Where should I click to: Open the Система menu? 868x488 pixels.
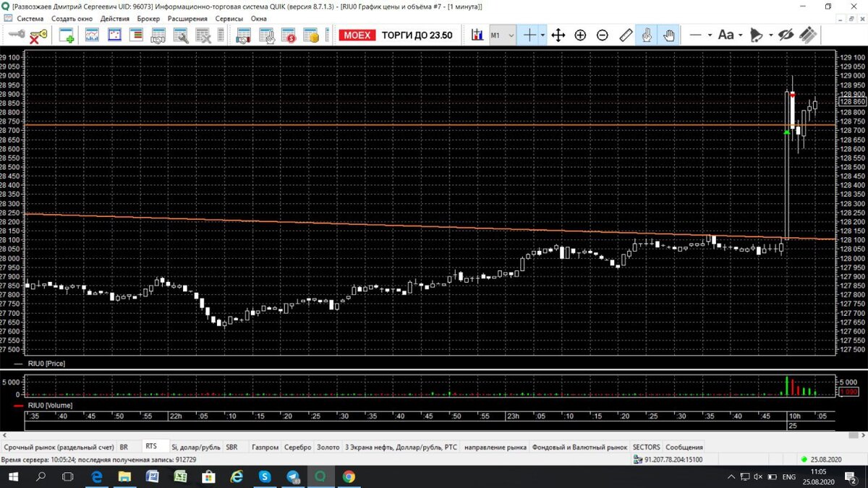point(30,19)
